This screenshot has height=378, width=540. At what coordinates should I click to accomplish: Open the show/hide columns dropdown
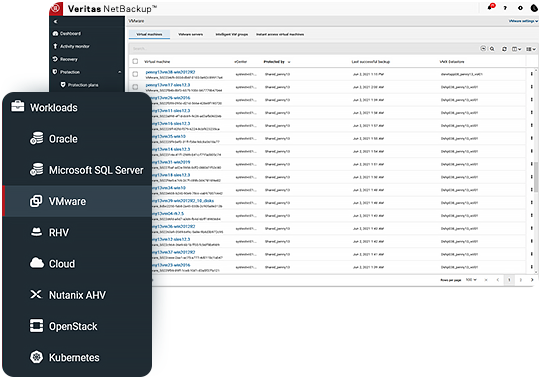(516, 49)
